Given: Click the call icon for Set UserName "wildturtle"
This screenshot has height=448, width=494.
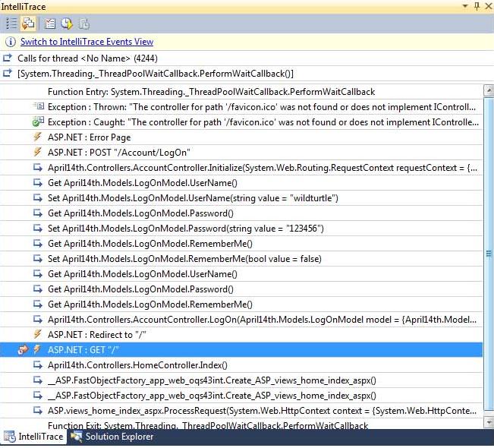Looking at the screenshot, I should pyautogui.click(x=38, y=197).
